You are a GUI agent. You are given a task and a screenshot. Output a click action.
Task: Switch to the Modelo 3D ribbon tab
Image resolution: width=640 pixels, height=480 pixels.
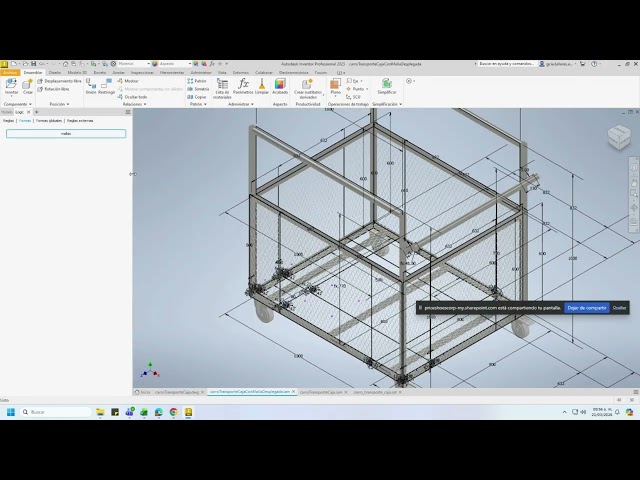pyautogui.click(x=77, y=73)
